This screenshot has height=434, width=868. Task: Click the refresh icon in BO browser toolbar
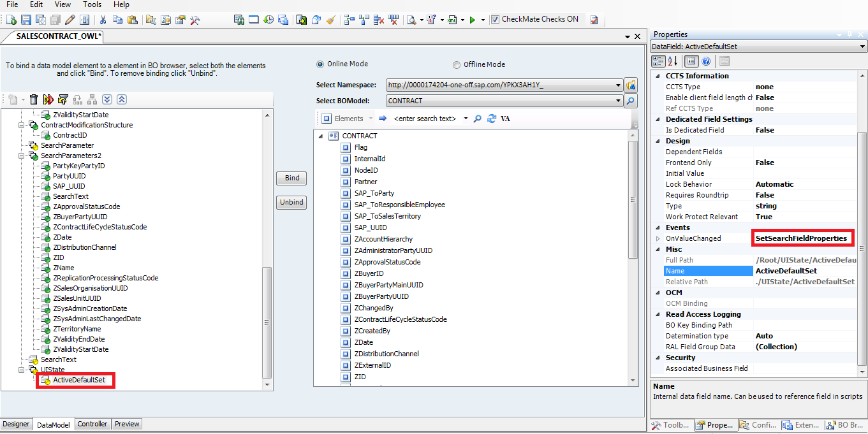(x=491, y=119)
